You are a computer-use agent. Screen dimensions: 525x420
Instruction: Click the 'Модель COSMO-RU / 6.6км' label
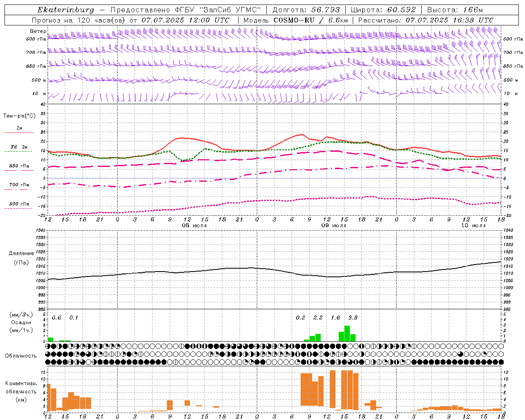point(296,20)
